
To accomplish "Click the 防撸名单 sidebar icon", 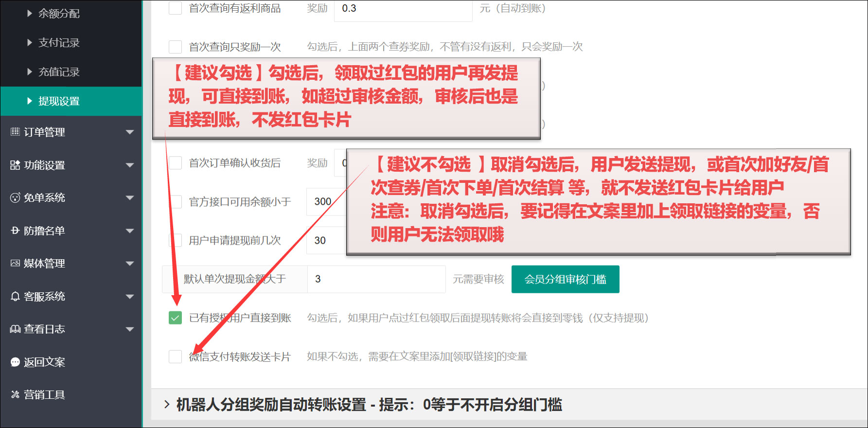I will pos(15,231).
